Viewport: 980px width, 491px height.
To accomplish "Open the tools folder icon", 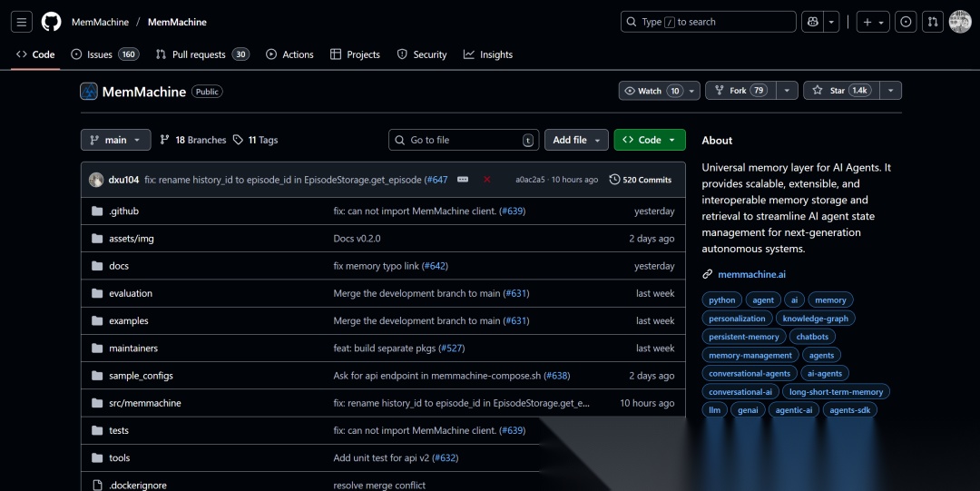I will [97, 458].
